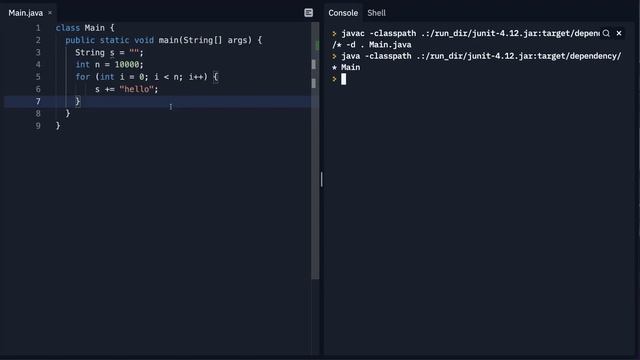This screenshot has height=360, width=640.
Task: Close the Main.java editor tab
Action: (x=50, y=13)
